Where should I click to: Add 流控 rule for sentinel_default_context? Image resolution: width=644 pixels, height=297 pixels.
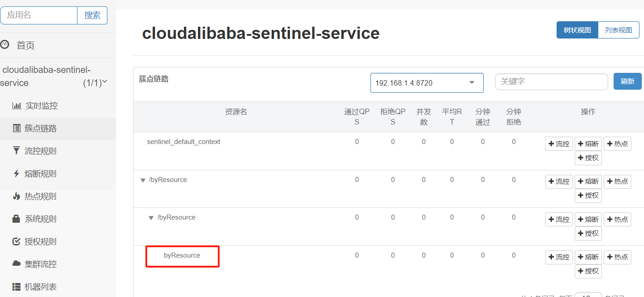point(559,144)
